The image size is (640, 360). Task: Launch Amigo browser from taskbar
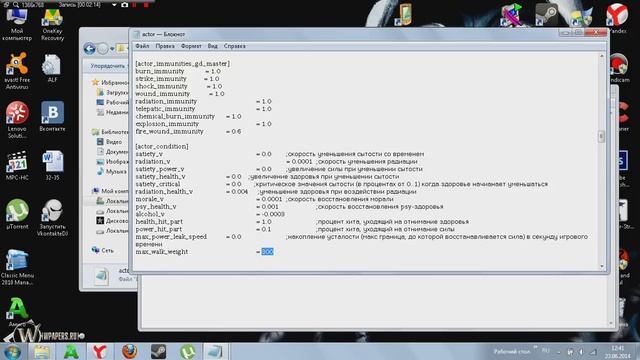71,351
